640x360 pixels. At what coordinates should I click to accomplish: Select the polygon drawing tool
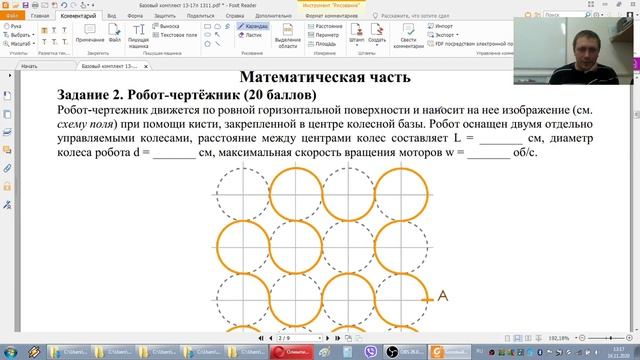[x=208, y=44]
